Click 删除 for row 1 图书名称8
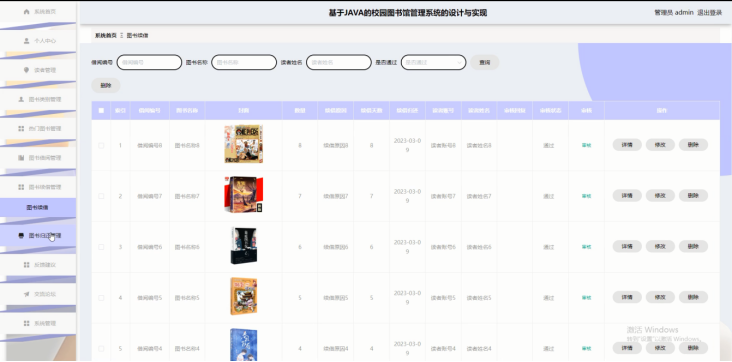The height and width of the screenshot is (362, 732). [693, 145]
